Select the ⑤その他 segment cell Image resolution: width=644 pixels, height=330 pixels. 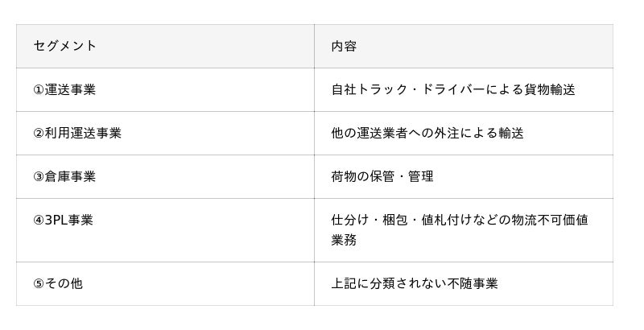58,283
